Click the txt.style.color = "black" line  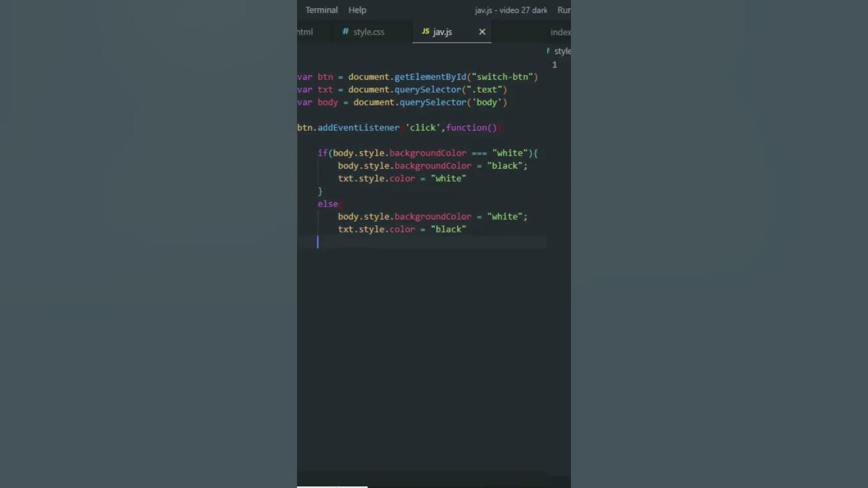402,229
